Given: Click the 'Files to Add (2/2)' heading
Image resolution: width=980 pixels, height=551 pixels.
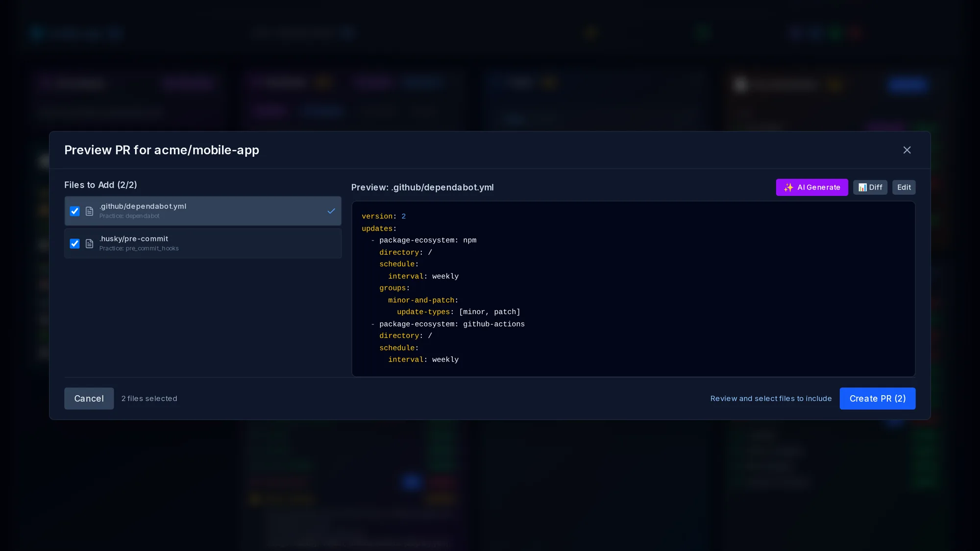Looking at the screenshot, I should coord(100,185).
